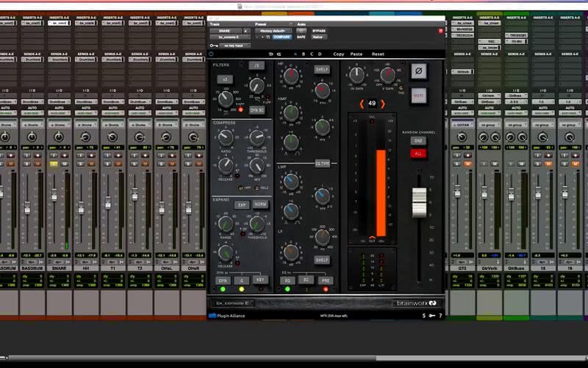Click the expander RANGE knob
This screenshot has width=588, height=368.
[x=226, y=224]
